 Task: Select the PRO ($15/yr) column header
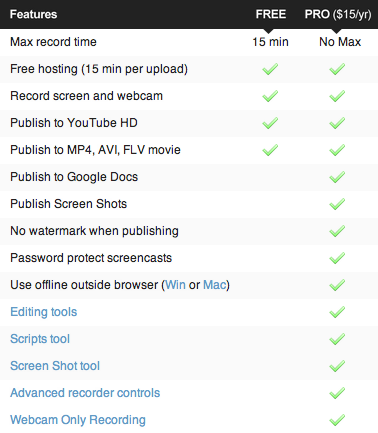click(338, 14)
